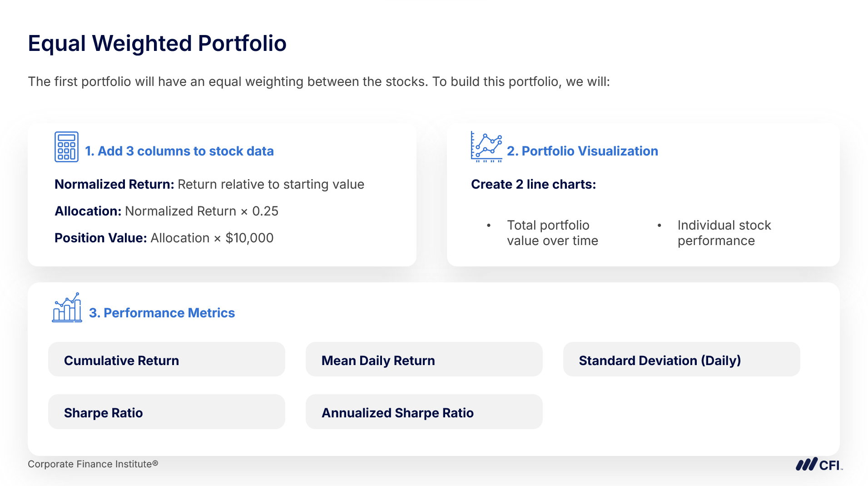Viewport: 868px width, 486px height.
Task: Click the Annualized Sharpe Ratio box
Action: tap(423, 412)
